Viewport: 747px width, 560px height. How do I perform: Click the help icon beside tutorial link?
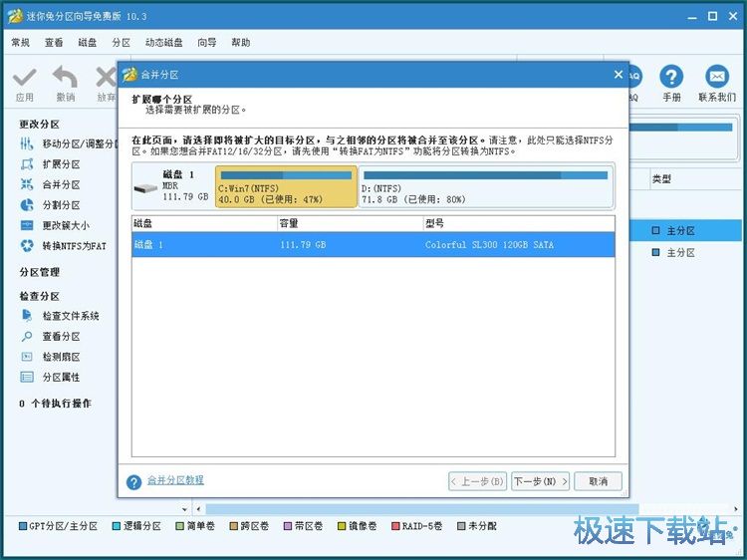point(133,482)
